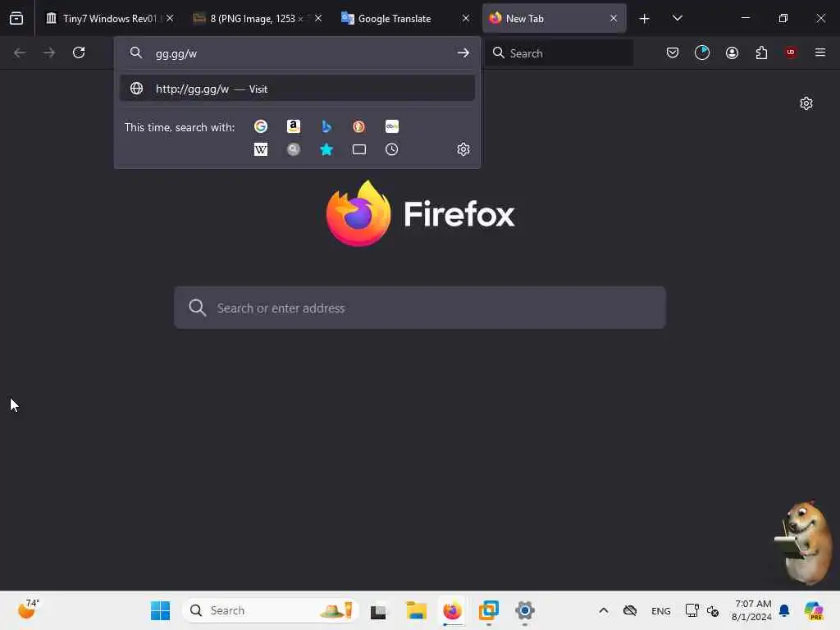
Task: Close the Google Translate tab
Action: tap(466, 19)
